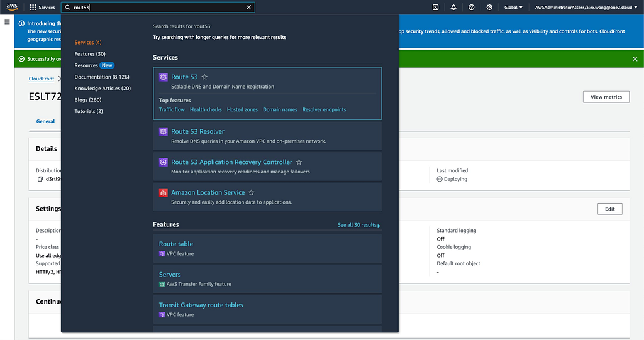Open the settings gear icon
Viewport: 644px width, 340px height.
tap(489, 7)
